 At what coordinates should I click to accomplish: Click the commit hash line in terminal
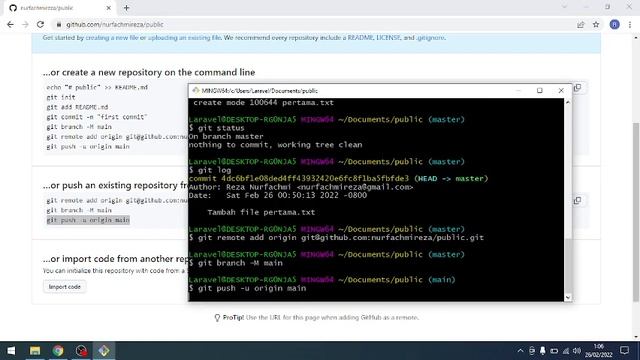(338, 178)
